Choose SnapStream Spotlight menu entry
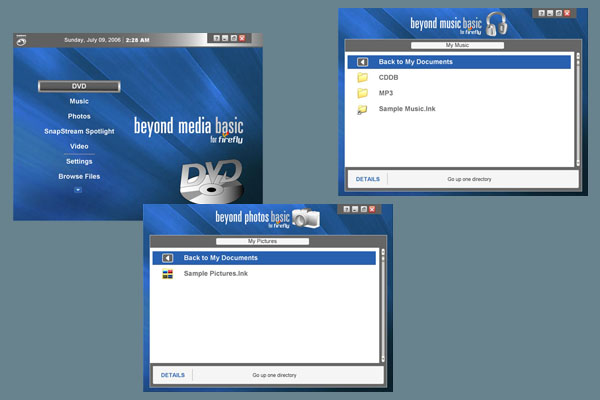Viewport: 600px width, 400px height. click(79, 131)
